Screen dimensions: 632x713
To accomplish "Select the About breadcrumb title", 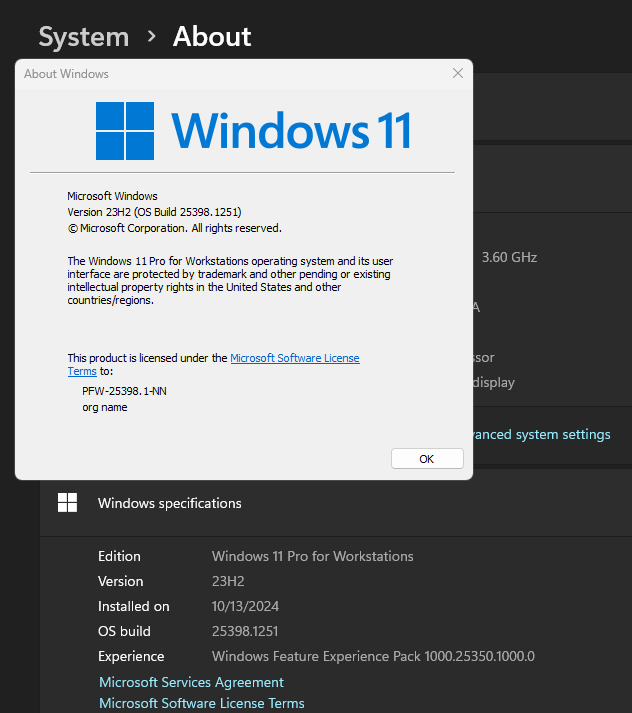I will pyautogui.click(x=212, y=36).
